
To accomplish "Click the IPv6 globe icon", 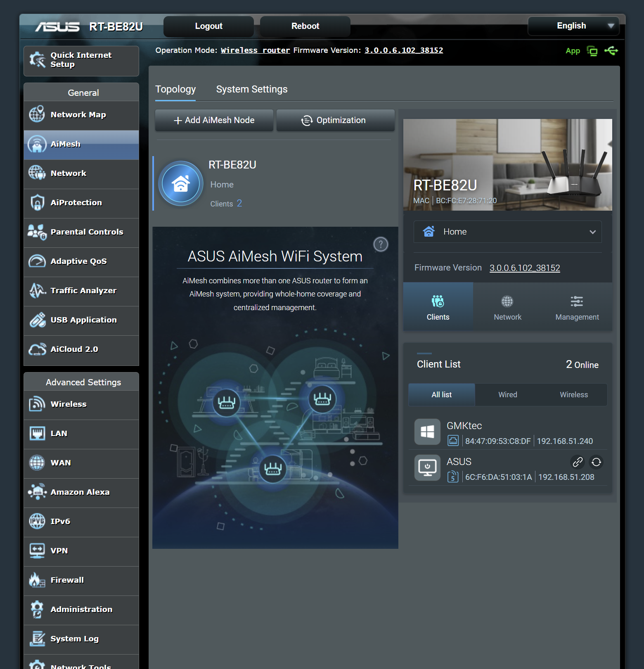I will click(37, 521).
